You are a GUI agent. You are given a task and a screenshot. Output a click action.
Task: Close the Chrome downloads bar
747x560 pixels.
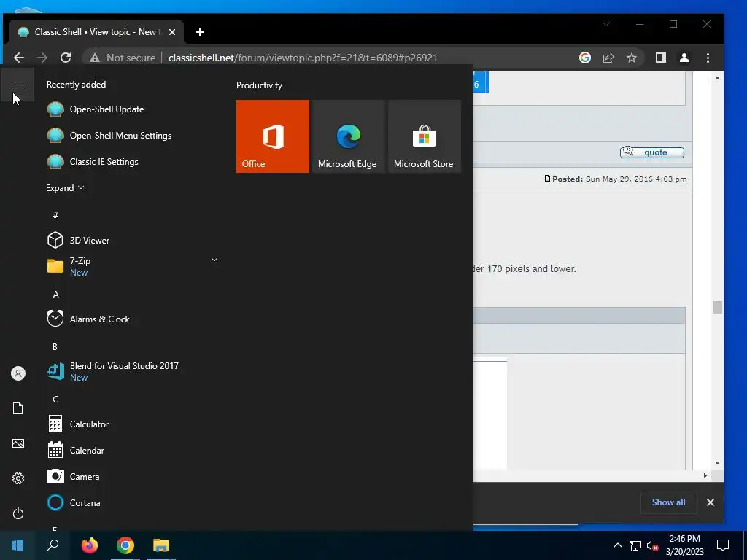click(711, 502)
